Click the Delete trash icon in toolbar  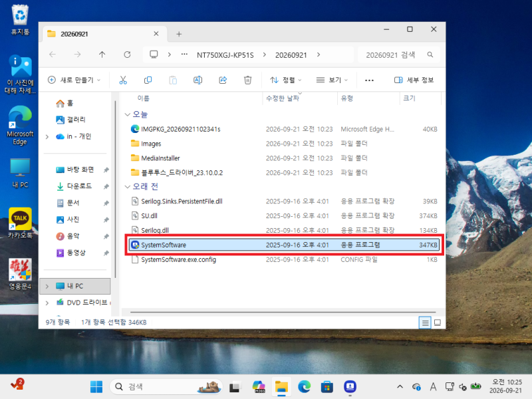[247, 80]
